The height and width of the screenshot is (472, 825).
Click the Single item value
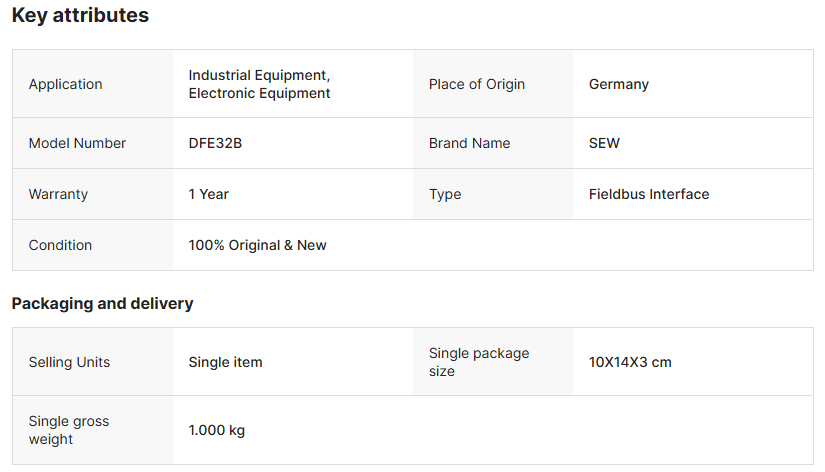click(x=225, y=362)
